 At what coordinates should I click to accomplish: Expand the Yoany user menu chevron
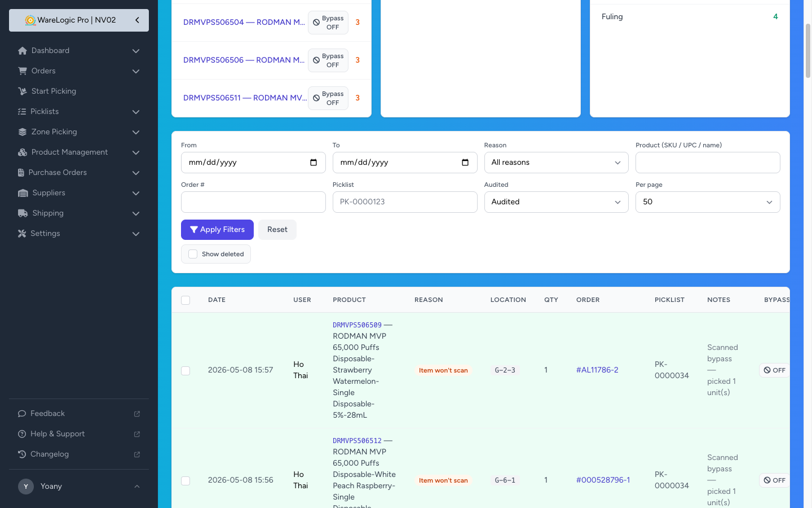[x=136, y=487]
